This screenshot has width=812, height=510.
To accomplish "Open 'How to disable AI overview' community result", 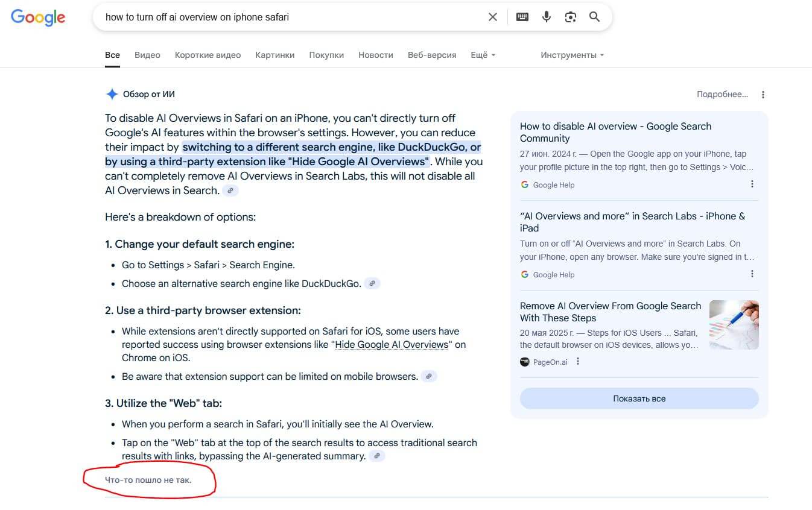I will point(615,132).
